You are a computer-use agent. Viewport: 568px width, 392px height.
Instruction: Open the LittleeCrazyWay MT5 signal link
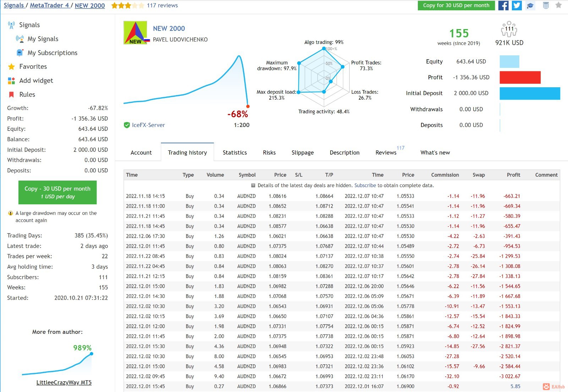64,382
